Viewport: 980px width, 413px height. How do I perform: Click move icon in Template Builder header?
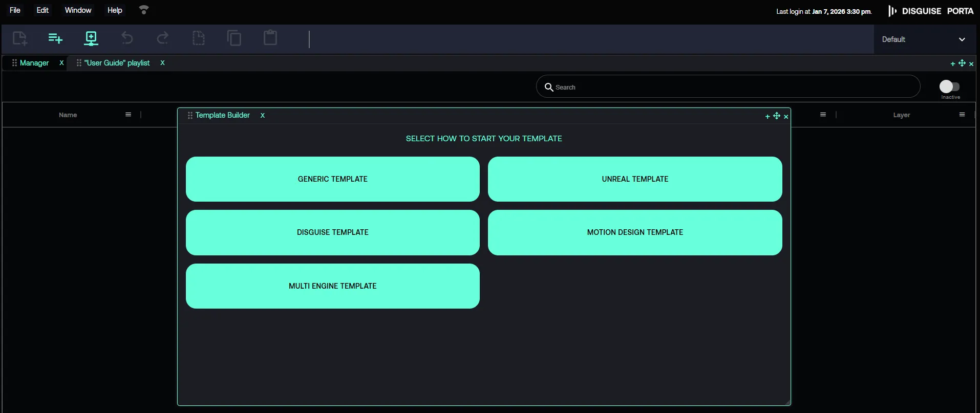(777, 116)
